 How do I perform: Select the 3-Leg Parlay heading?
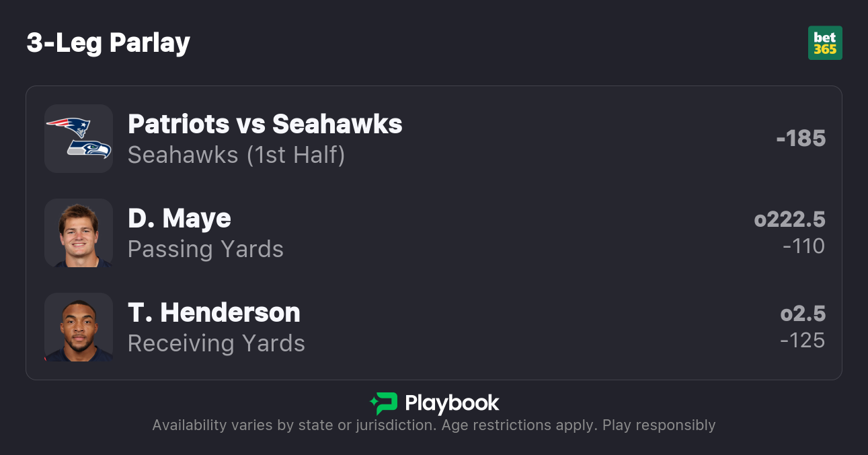click(x=108, y=43)
